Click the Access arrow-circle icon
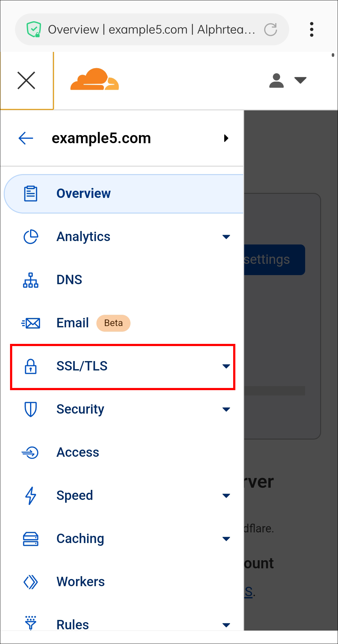The width and height of the screenshot is (338, 644). click(31, 452)
